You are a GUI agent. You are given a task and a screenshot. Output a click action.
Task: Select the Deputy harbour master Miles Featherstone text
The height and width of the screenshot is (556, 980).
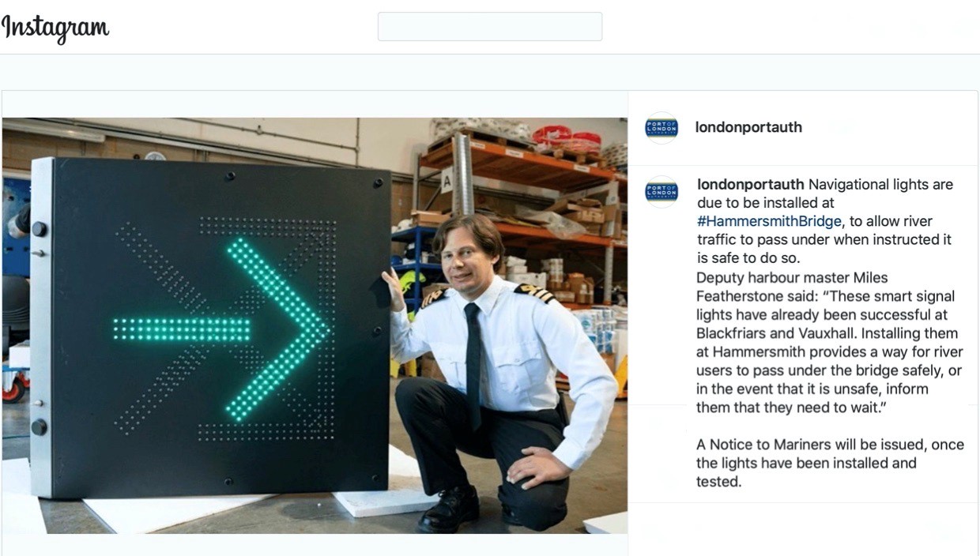pyautogui.click(x=792, y=287)
